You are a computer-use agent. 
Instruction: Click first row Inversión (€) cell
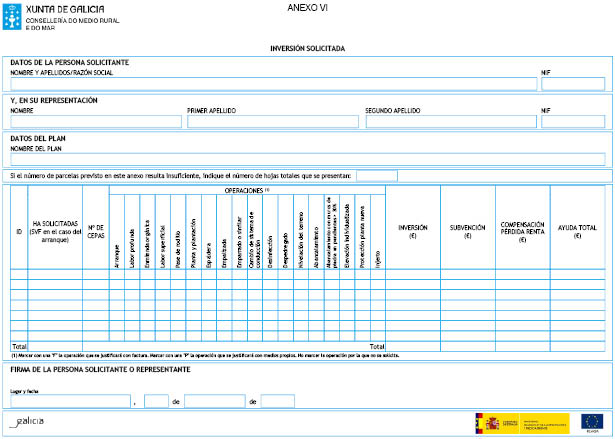(413, 274)
